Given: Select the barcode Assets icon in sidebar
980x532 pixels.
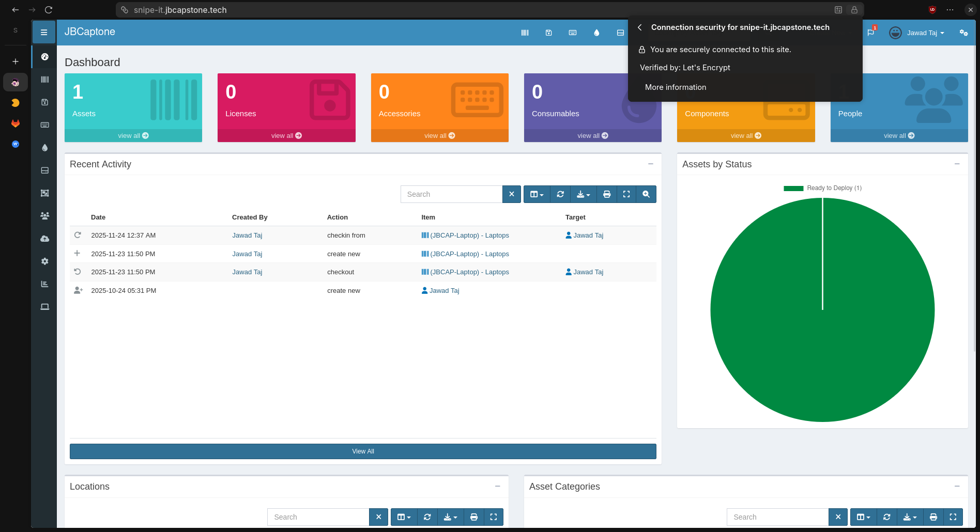Looking at the screenshot, I should tap(44, 80).
